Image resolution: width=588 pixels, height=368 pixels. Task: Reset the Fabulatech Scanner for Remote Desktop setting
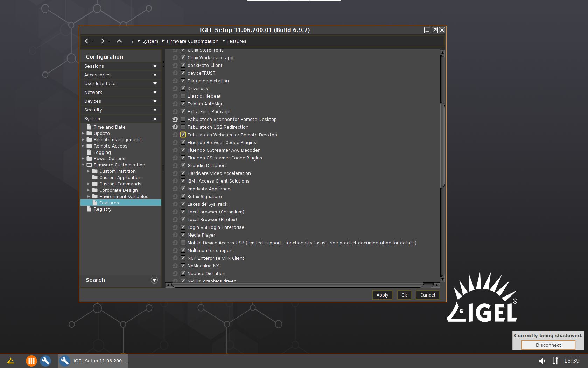pos(175,120)
